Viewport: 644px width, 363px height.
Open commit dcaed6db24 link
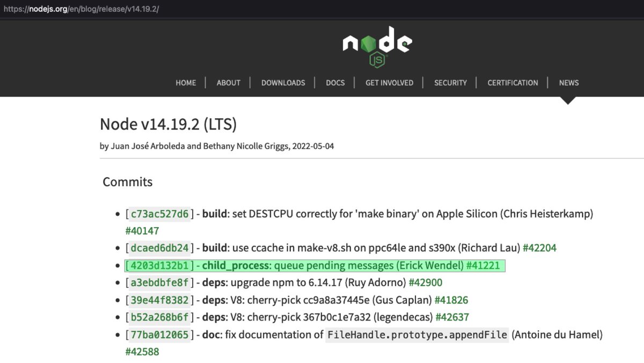coord(160,248)
